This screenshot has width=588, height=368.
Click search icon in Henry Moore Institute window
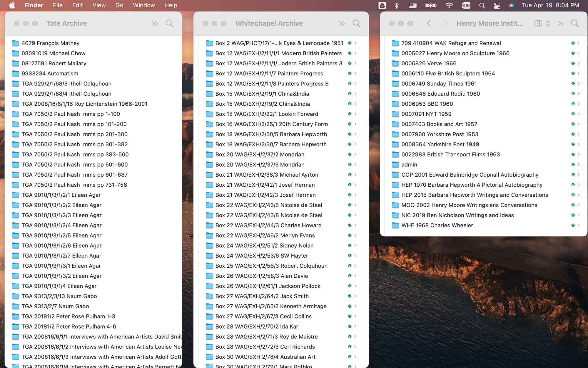click(x=574, y=23)
